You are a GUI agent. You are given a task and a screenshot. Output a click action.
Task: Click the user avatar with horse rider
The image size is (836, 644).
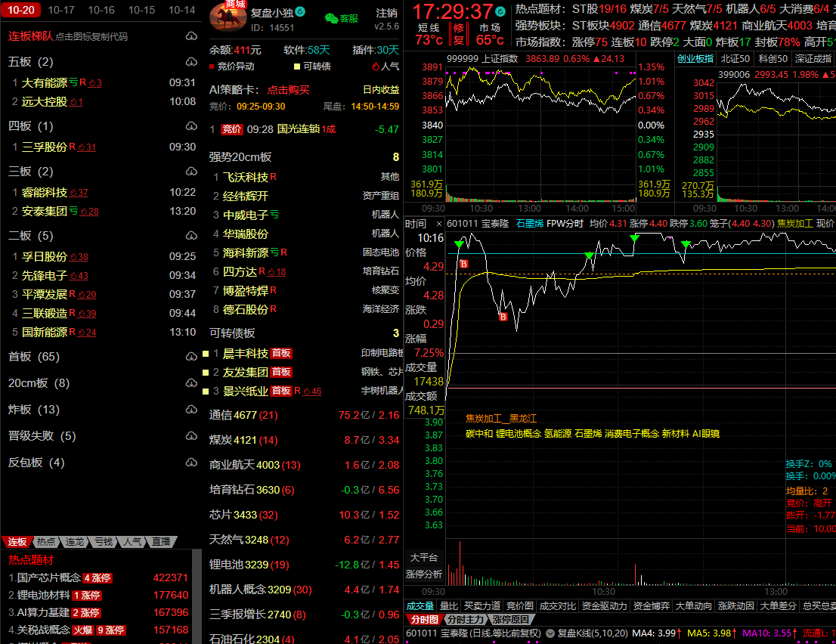point(228,18)
